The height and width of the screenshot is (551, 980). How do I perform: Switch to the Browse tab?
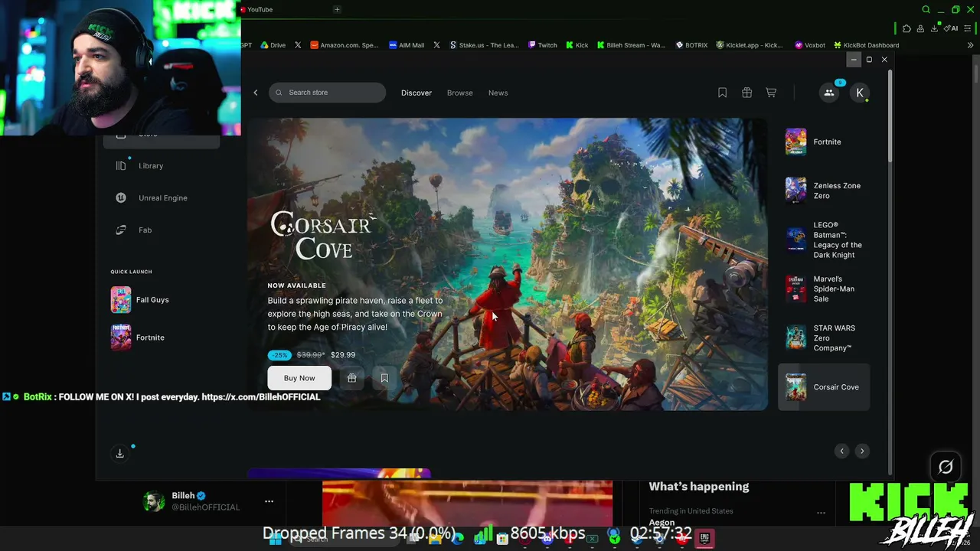tap(460, 93)
